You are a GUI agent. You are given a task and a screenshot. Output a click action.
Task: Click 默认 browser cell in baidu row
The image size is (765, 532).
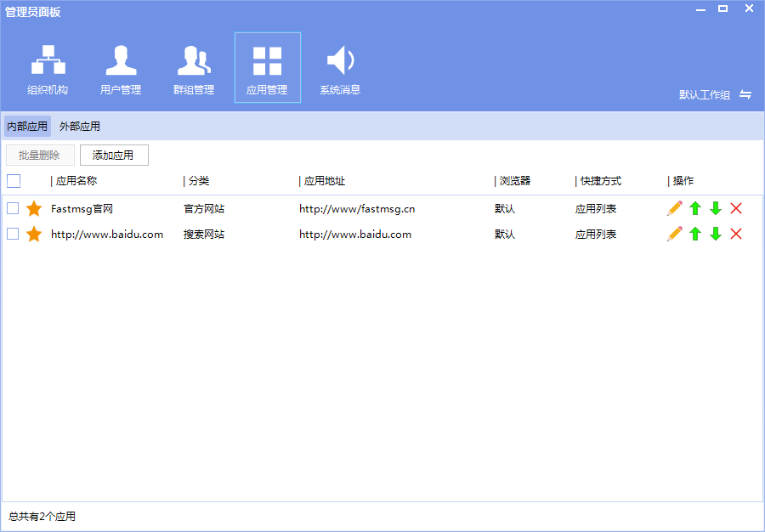pyautogui.click(x=504, y=234)
